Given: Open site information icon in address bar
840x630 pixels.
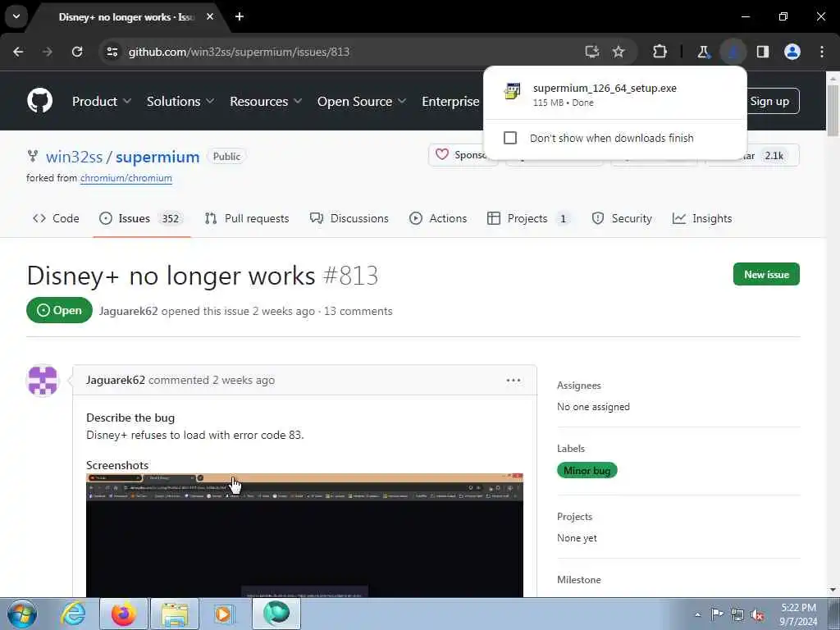Looking at the screenshot, I should [x=112, y=52].
